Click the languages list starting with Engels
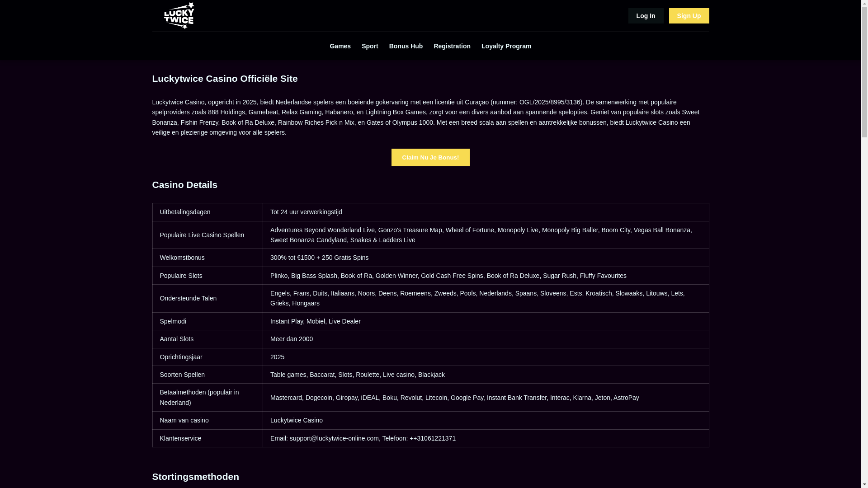Image resolution: width=868 pixels, height=488 pixels. (x=486, y=298)
